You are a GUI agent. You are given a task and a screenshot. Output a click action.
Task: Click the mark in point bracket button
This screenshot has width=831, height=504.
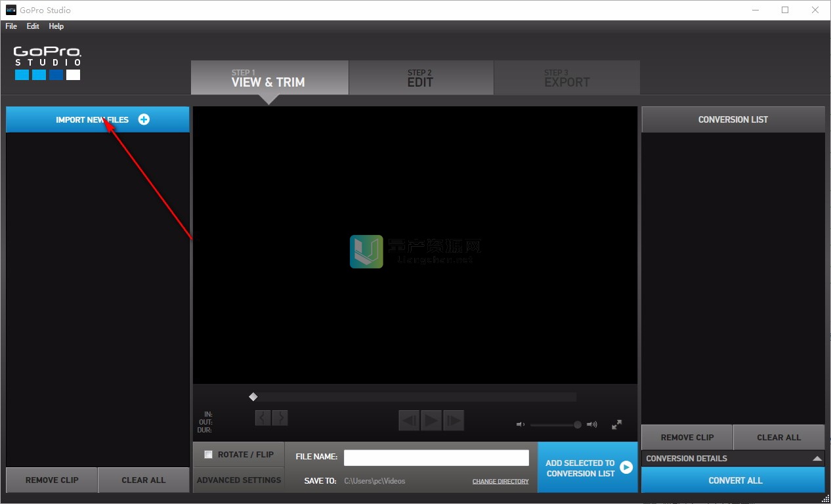263,417
